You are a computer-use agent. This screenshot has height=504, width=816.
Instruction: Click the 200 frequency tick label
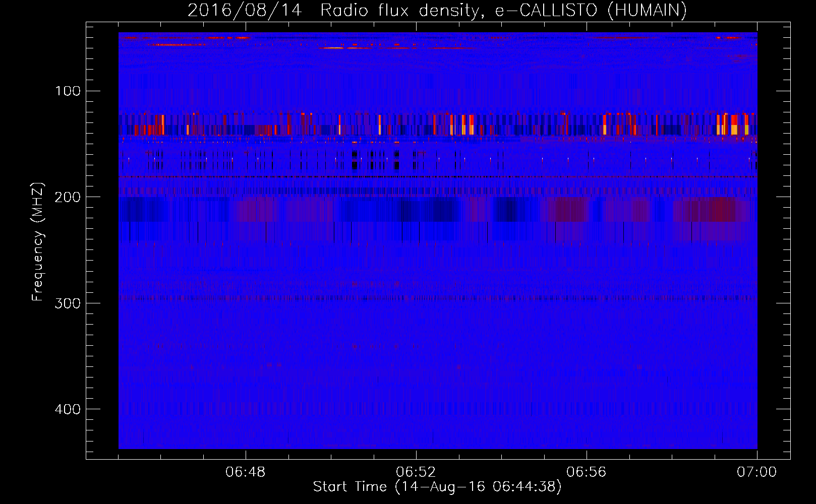pos(68,197)
